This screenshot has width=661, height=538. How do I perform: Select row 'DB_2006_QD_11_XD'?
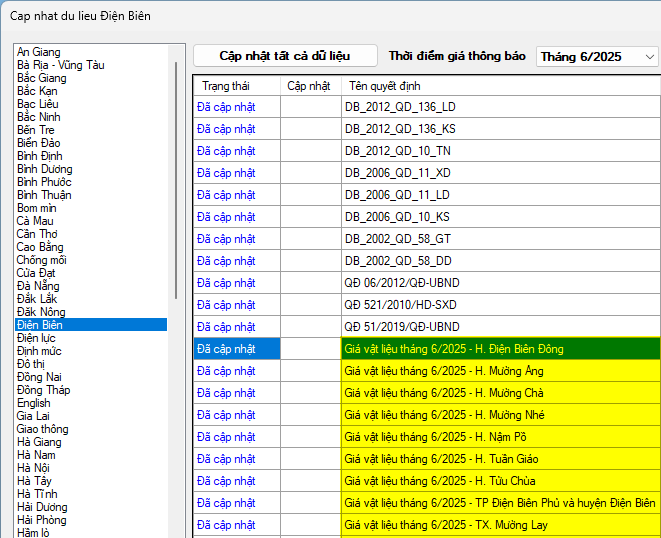pos(427,173)
